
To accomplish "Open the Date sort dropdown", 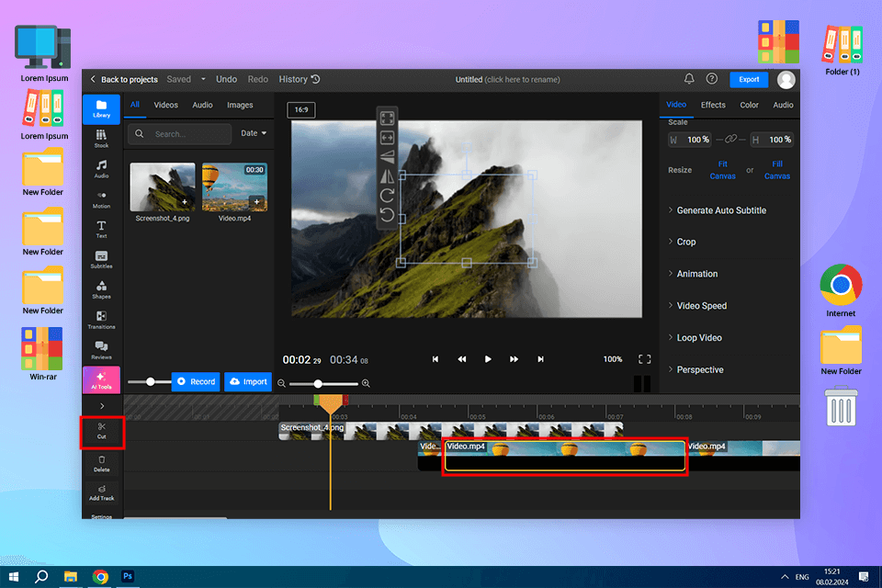I will 254,133.
